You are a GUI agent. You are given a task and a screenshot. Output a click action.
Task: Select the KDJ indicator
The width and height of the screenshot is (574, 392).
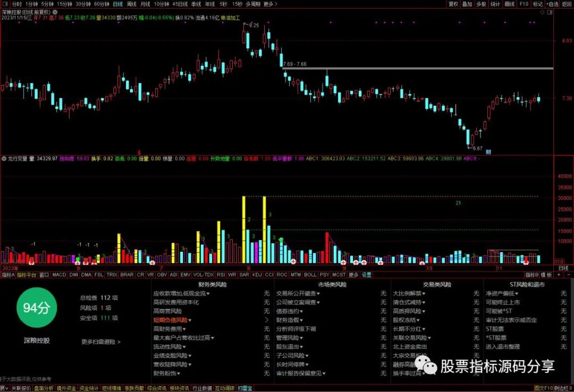coord(257,275)
